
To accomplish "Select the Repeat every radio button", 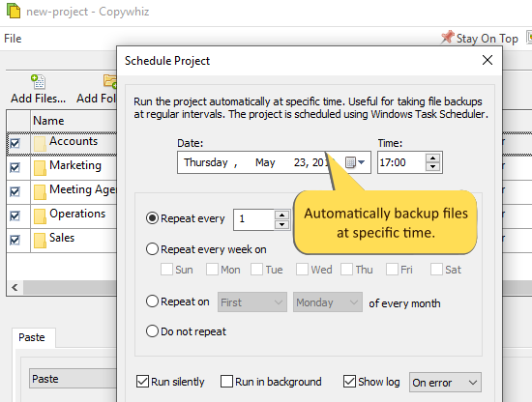I will 152,218.
